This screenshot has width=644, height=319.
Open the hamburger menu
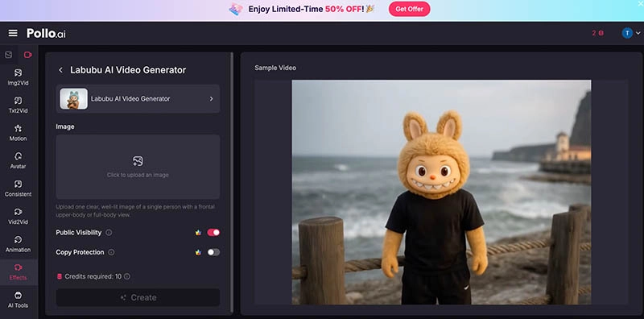[x=13, y=33]
